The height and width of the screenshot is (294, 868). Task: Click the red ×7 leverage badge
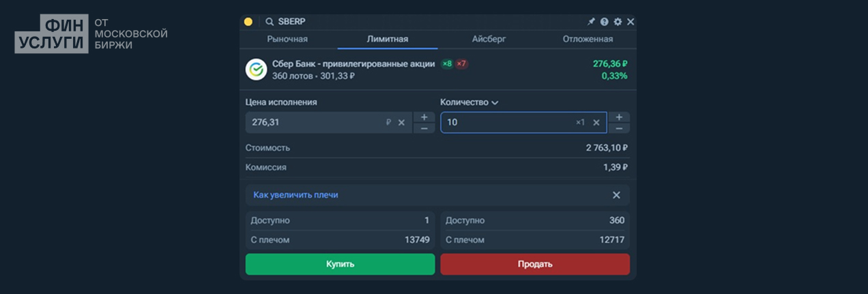(462, 64)
